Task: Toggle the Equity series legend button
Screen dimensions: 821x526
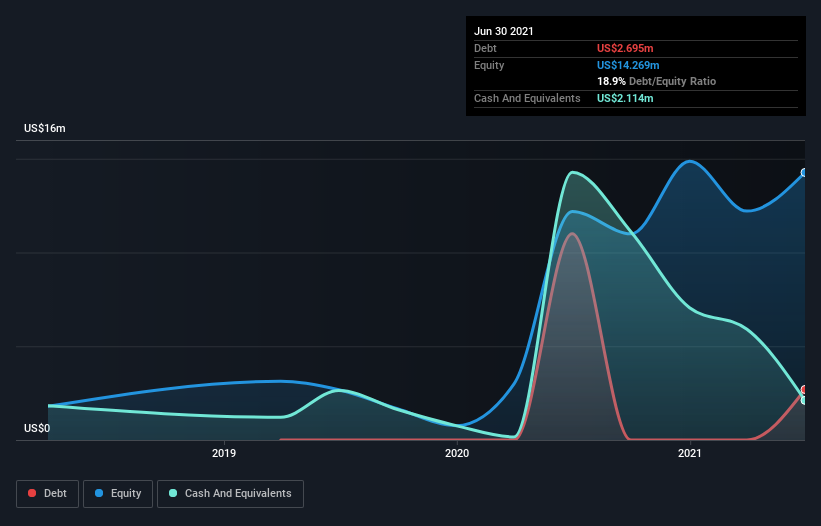Action: point(118,494)
